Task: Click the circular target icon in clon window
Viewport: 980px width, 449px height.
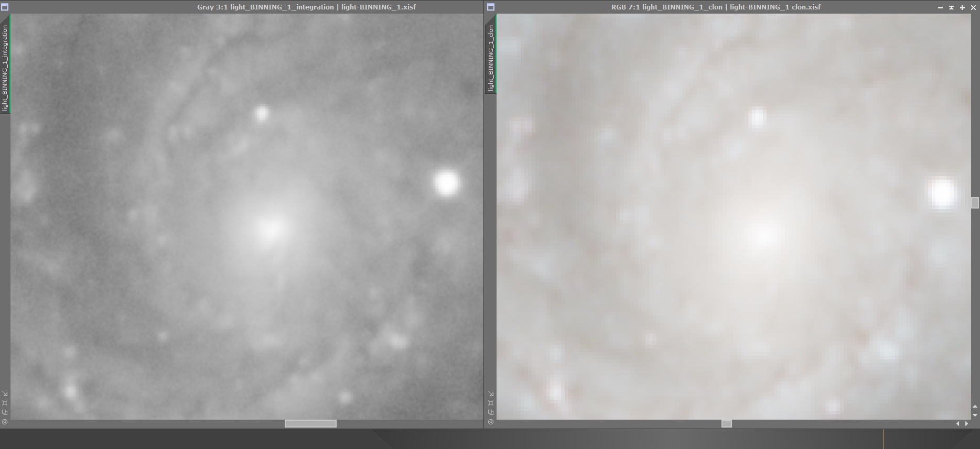Action: [x=491, y=421]
